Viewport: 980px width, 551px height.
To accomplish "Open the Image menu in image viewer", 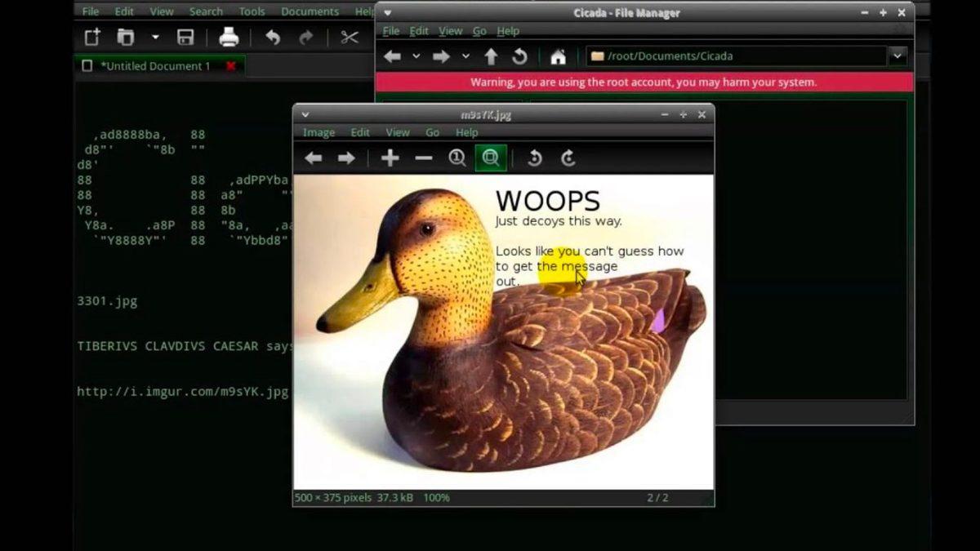I will point(318,132).
